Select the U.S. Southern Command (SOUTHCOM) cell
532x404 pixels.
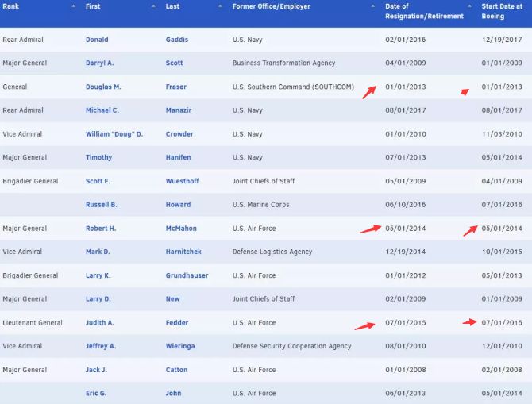293,87
